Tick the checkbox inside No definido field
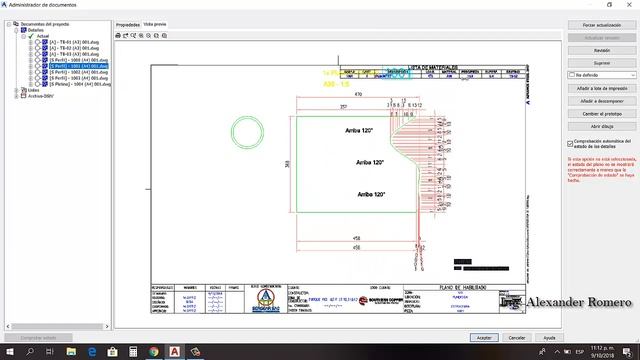The width and height of the screenshot is (640, 360). coord(572,75)
